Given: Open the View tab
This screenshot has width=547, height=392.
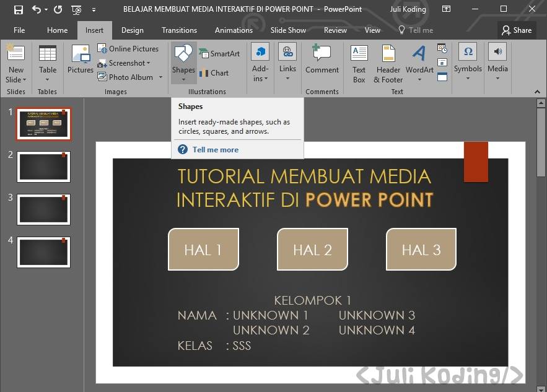Looking at the screenshot, I should [372, 30].
